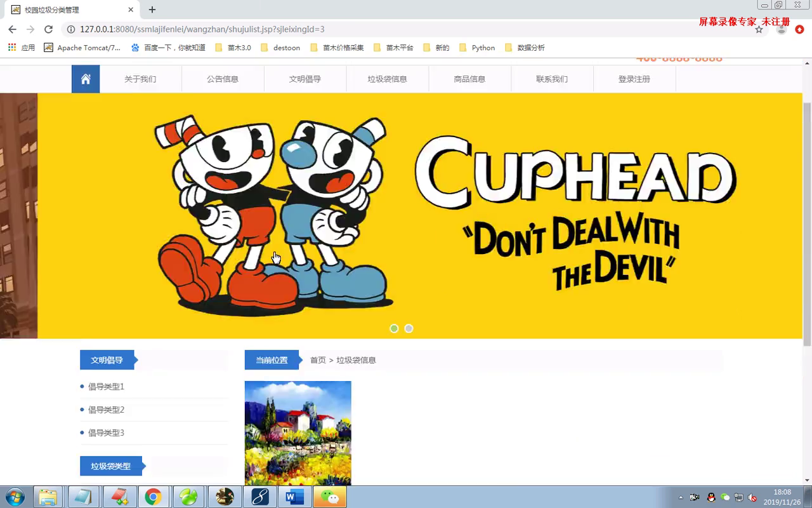Open the 联系我们 navigation item

coord(552,79)
